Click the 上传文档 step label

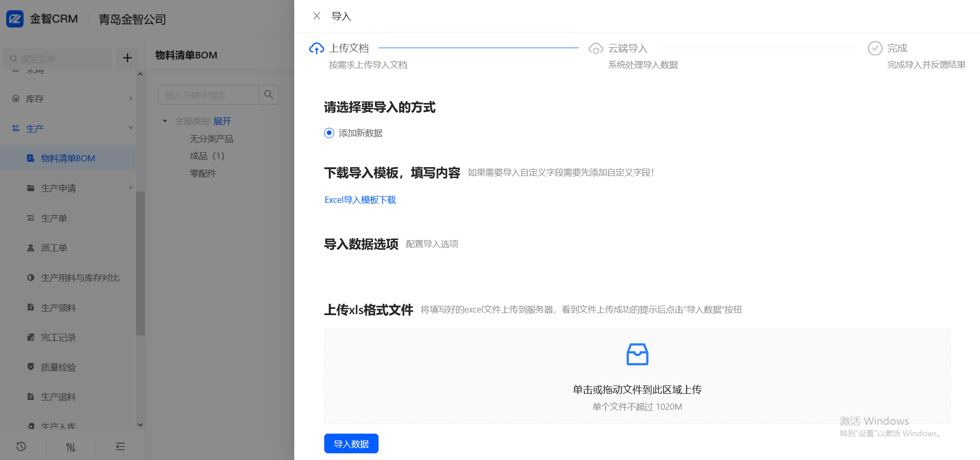[x=349, y=48]
